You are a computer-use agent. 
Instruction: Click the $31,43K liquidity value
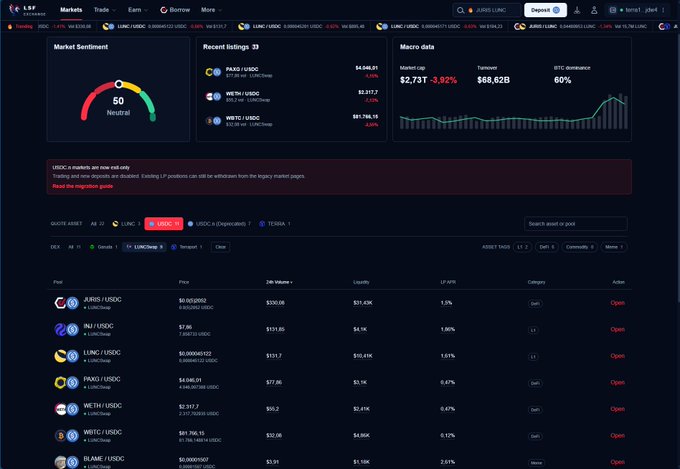coord(363,303)
